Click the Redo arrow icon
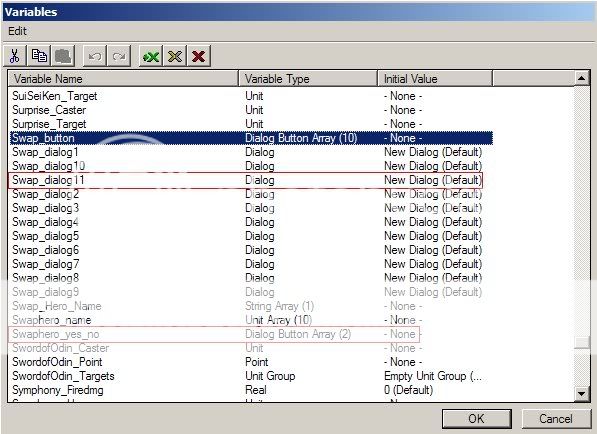Viewport: 597px width, 434px height. point(119,56)
